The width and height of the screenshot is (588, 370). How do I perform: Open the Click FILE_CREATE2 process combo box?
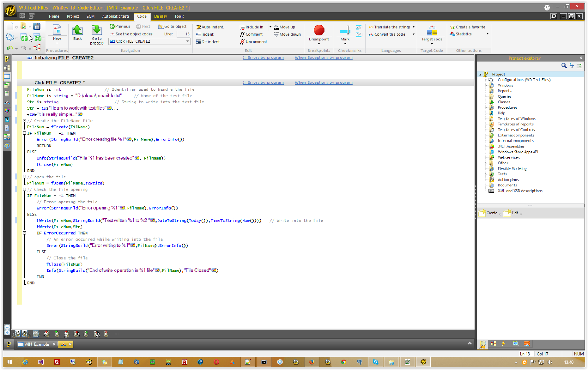pyautogui.click(x=150, y=41)
